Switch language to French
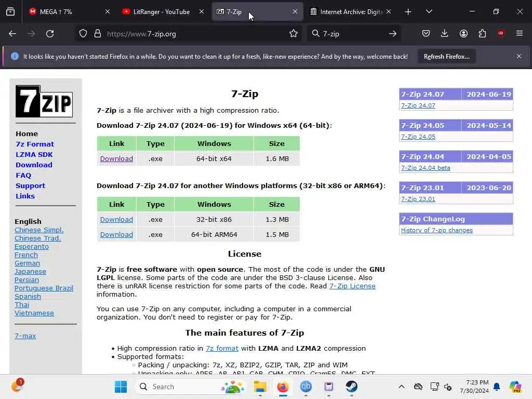Image resolution: width=532 pixels, height=399 pixels. (26, 255)
